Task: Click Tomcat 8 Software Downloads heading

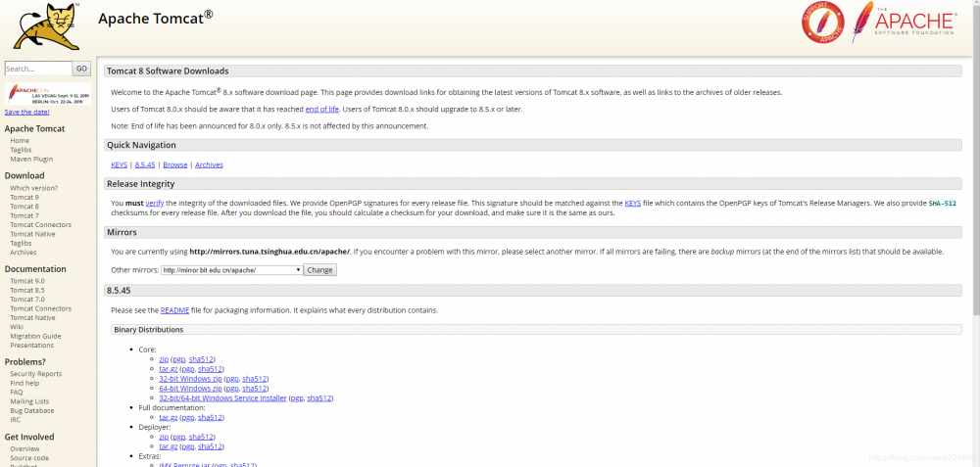Action: [x=168, y=71]
